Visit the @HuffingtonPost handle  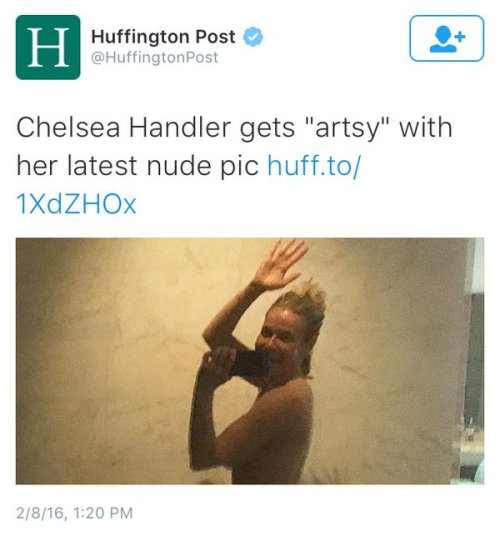pos(155,57)
